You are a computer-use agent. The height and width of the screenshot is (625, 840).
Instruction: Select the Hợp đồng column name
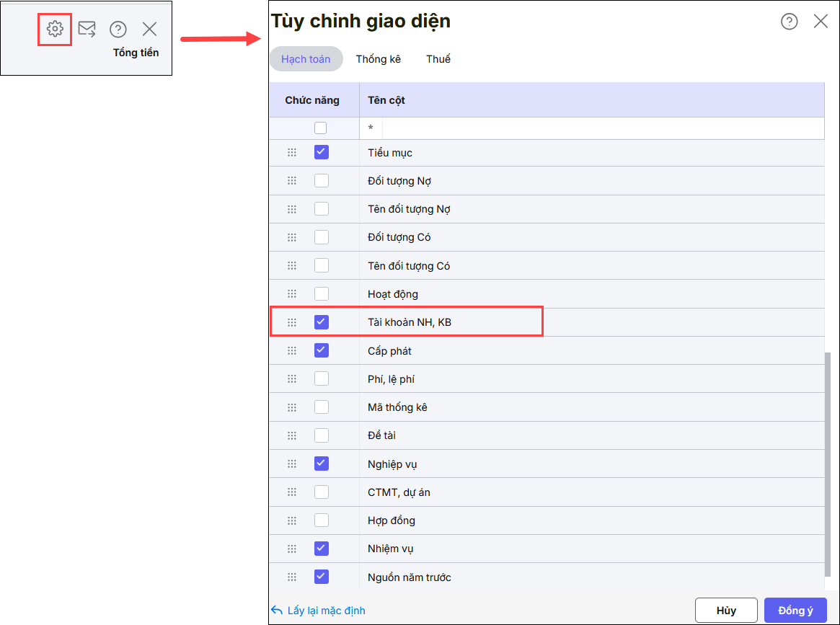391,520
